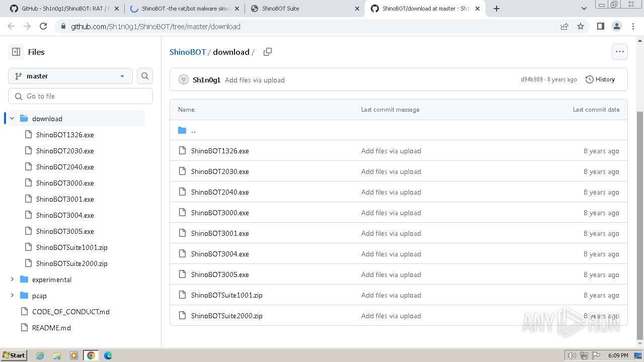Open the parent directory '..' link
The height and width of the screenshot is (362, 644).
click(x=193, y=130)
